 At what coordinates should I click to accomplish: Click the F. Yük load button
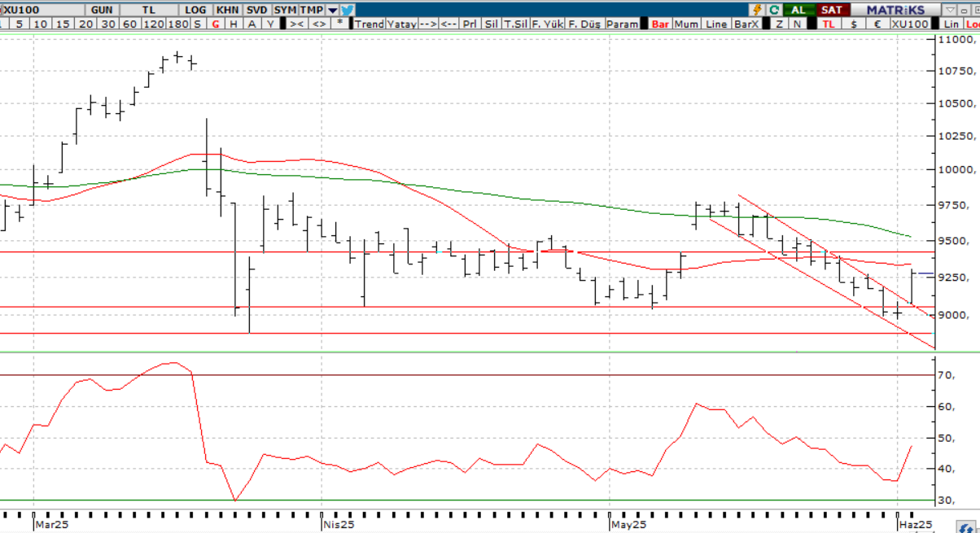[547, 24]
